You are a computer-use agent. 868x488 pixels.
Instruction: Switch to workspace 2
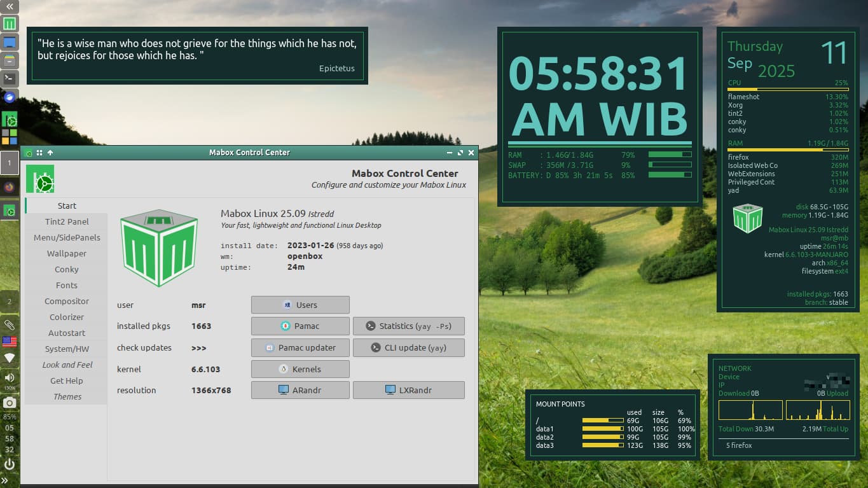(10, 302)
